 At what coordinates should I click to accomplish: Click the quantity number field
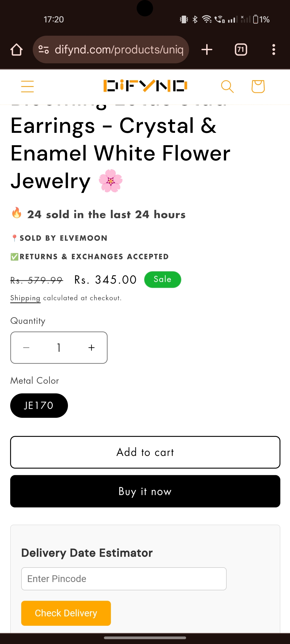coord(59,348)
